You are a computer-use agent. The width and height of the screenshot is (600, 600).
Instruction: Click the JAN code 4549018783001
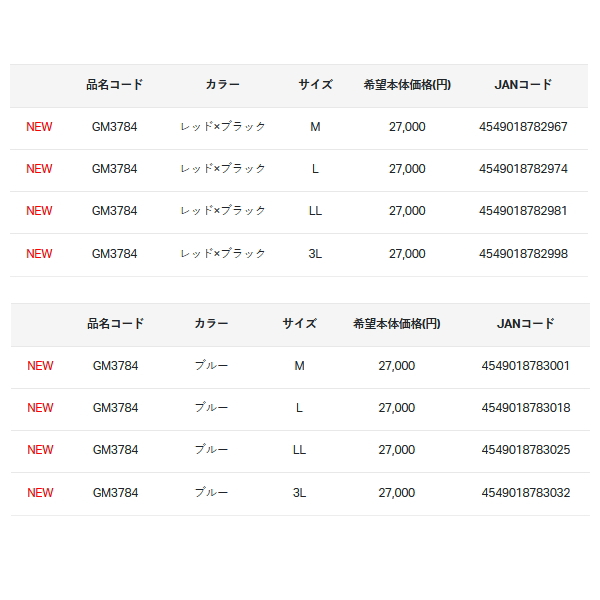click(525, 366)
